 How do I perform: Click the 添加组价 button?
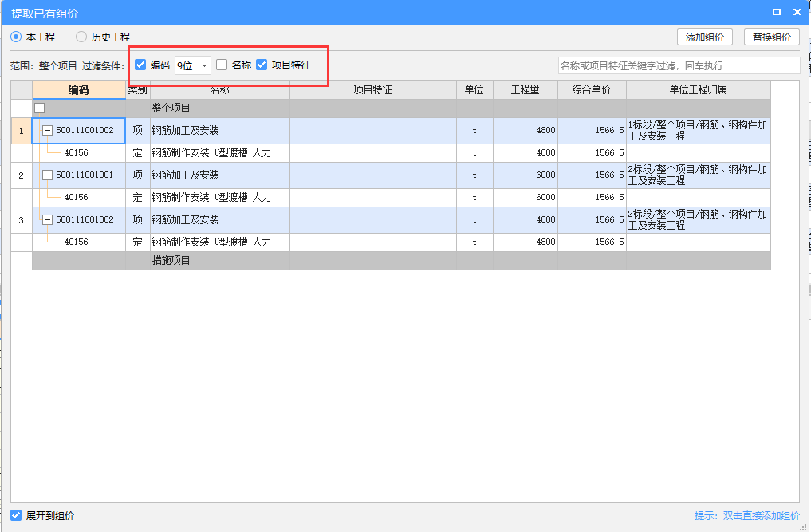[704, 37]
